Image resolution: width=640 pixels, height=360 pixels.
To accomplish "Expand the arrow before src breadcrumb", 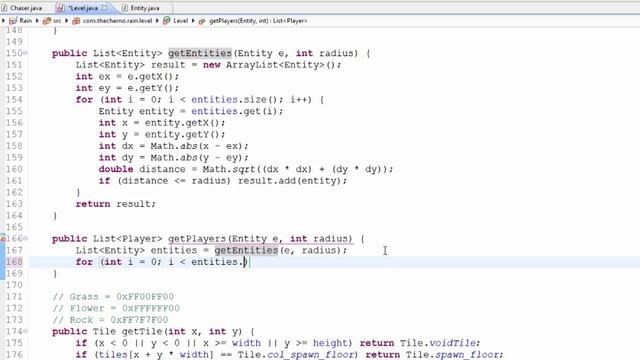I will pyautogui.click(x=37, y=20).
